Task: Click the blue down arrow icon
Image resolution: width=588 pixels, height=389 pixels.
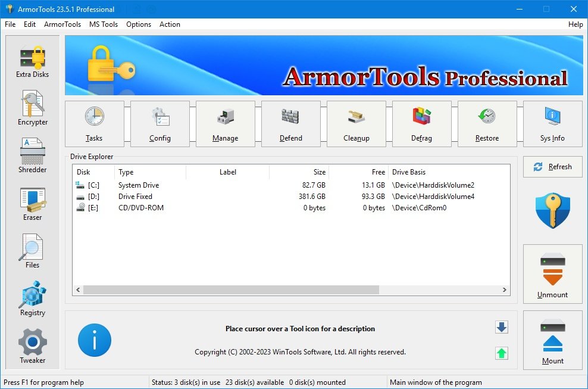Action: (x=501, y=327)
